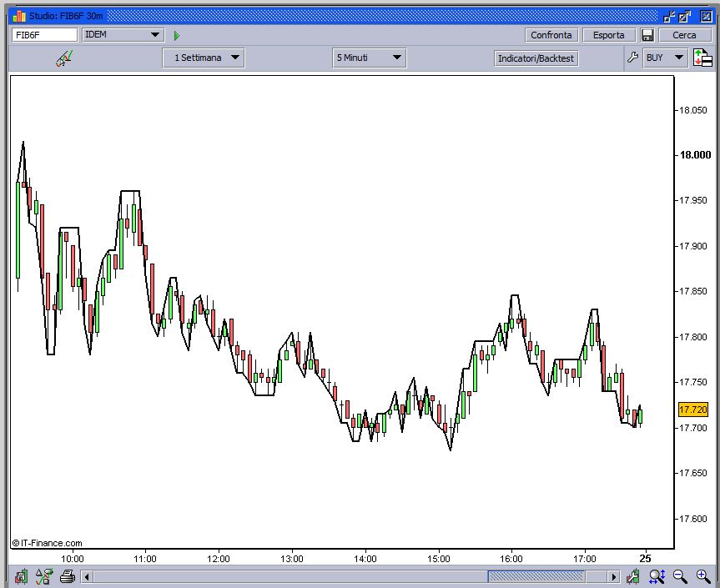Click the 16:00 time axis label

(x=511, y=559)
